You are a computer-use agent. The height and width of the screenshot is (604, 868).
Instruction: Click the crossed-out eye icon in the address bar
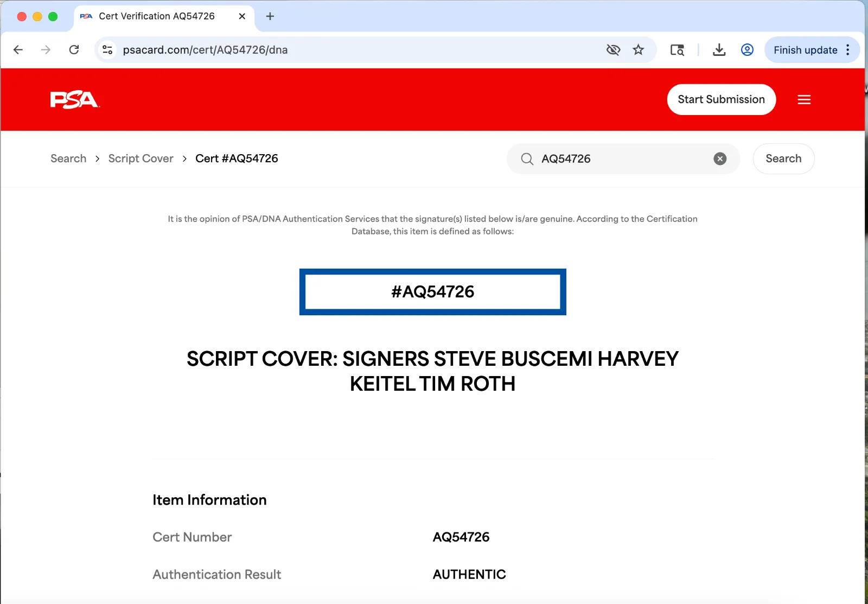click(613, 50)
